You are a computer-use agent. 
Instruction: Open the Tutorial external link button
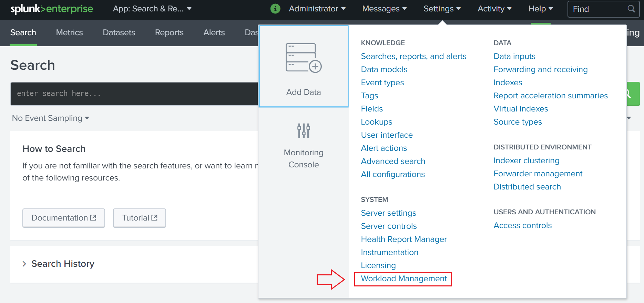tap(140, 218)
